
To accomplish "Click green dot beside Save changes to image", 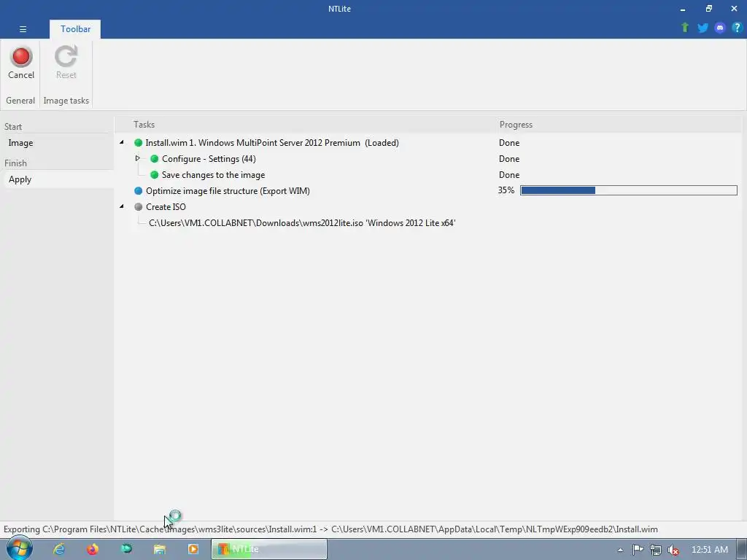I will pyautogui.click(x=155, y=175).
